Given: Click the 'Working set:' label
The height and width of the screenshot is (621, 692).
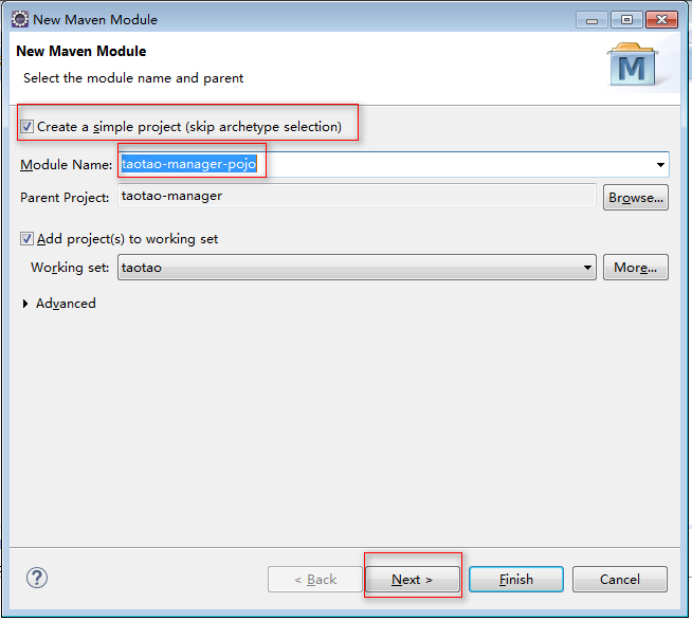Looking at the screenshot, I should click(x=70, y=267).
